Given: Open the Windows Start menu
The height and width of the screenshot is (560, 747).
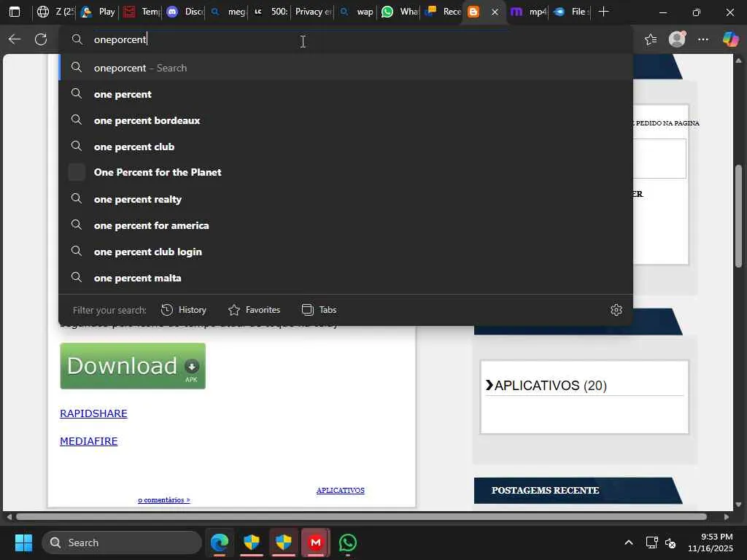Looking at the screenshot, I should tap(23, 542).
